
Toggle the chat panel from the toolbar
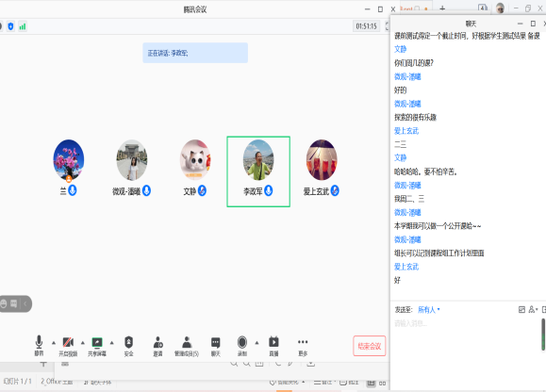pos(216,346)
